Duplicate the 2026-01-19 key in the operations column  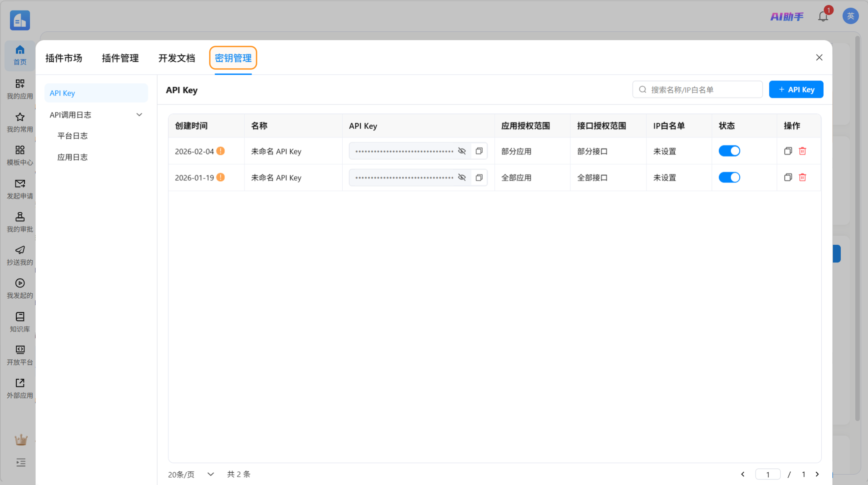tap(788, 177)
